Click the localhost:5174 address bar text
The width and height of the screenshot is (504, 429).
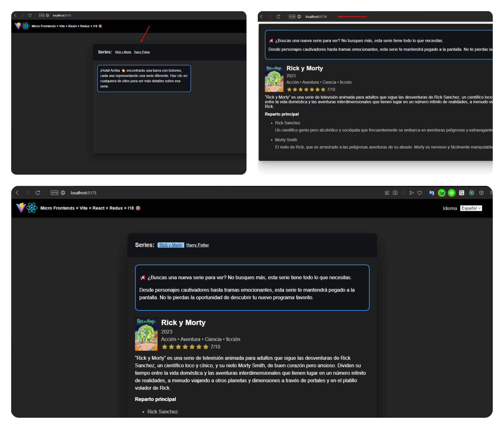coord(316,17)
